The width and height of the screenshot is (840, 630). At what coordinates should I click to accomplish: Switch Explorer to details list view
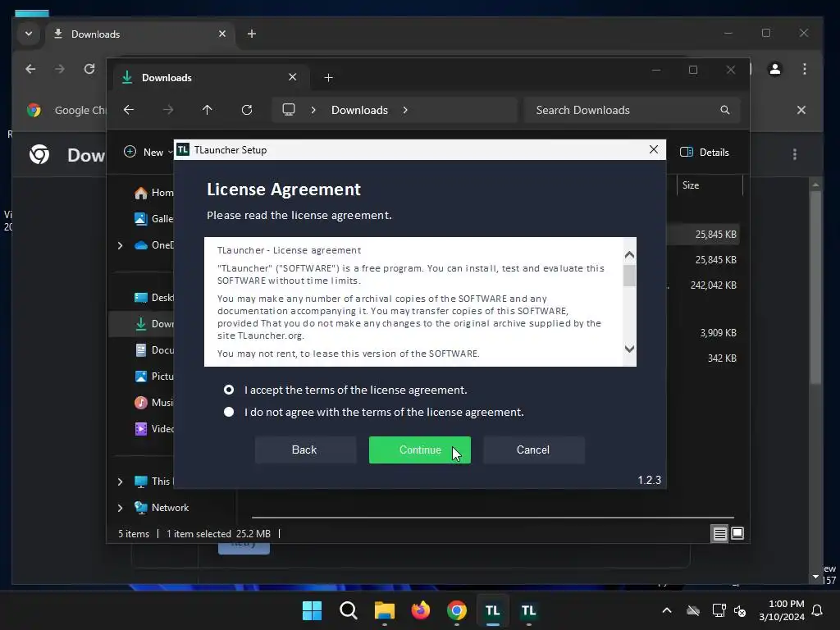pyautogui.click(x=719, y=533)
